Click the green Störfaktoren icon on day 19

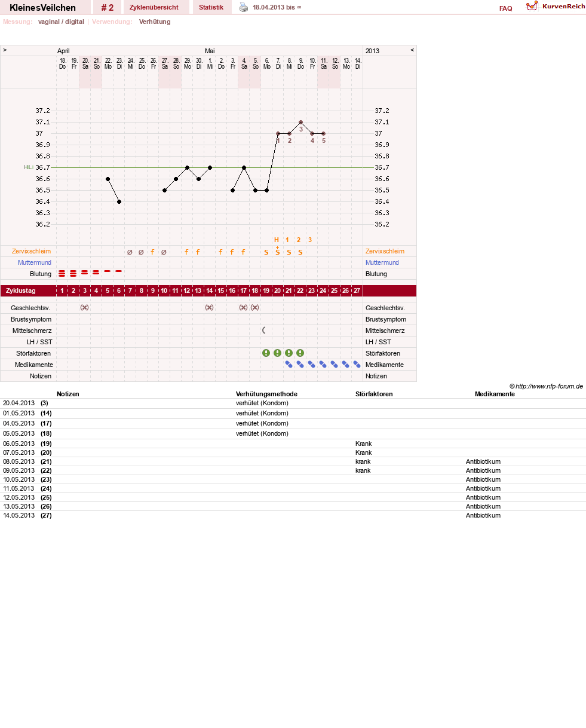tap(266, 353)
